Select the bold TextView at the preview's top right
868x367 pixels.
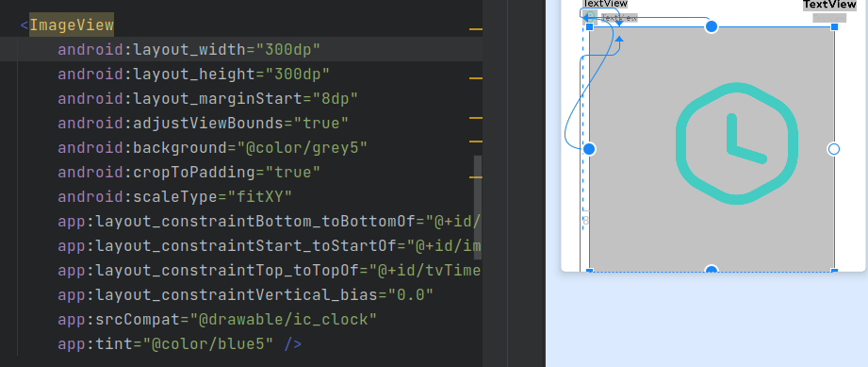[829, 5]
